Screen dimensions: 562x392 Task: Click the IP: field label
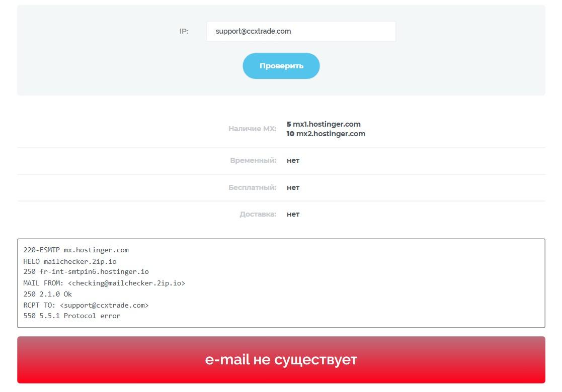184,31
